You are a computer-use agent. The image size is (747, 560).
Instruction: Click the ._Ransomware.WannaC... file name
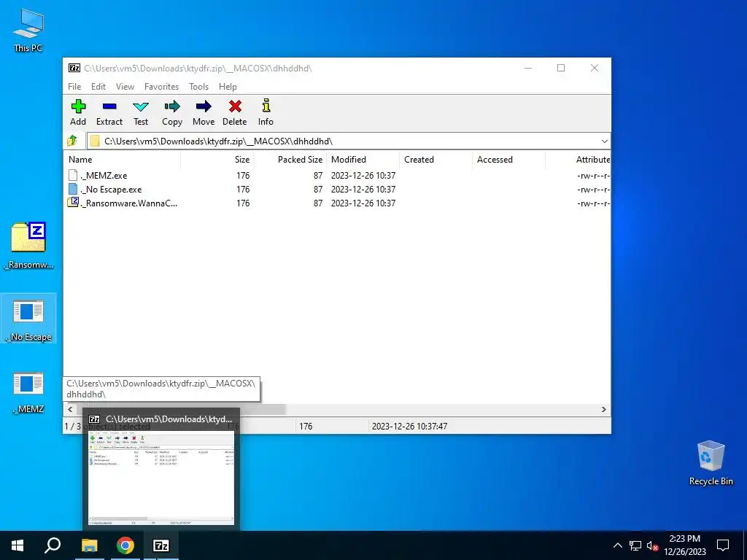click(x=128, y=203)
